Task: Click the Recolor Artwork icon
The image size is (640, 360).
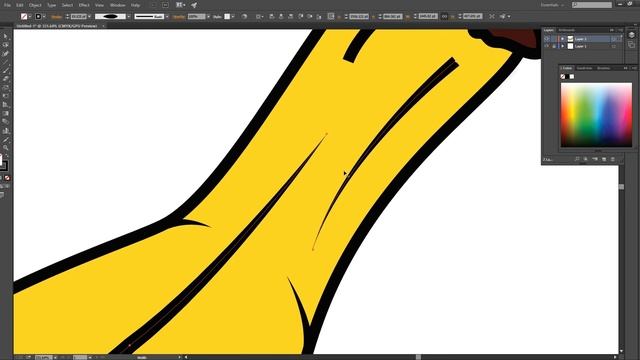Action: click(244, 17)
